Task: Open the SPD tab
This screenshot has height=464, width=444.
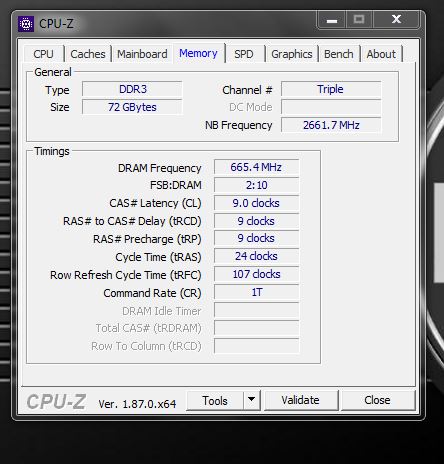Action: pos(244,54)
